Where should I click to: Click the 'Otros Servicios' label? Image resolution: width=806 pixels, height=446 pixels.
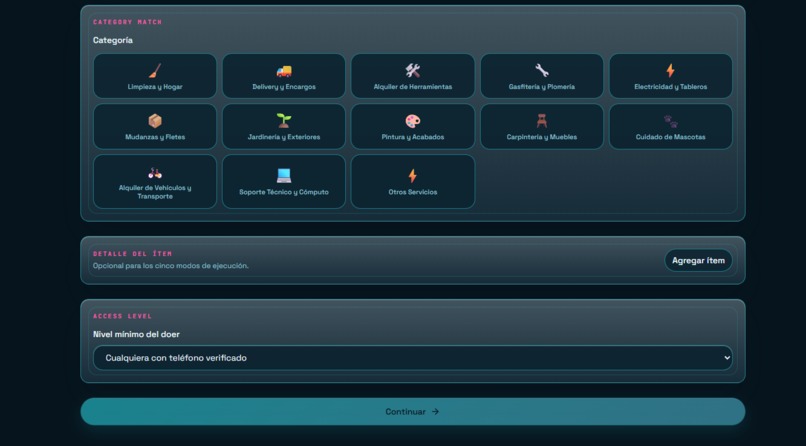(413, 192)
